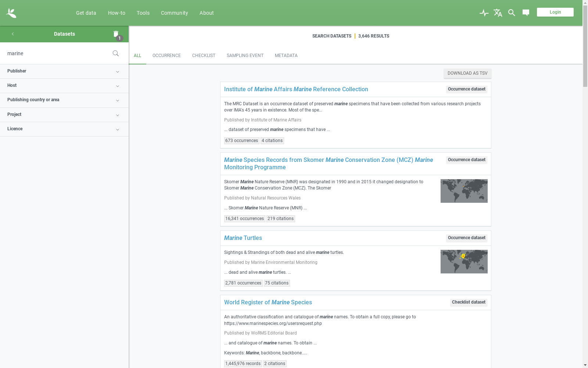Open the system health pulse icon
Screen dimensions: 588x368
[484, 13]
